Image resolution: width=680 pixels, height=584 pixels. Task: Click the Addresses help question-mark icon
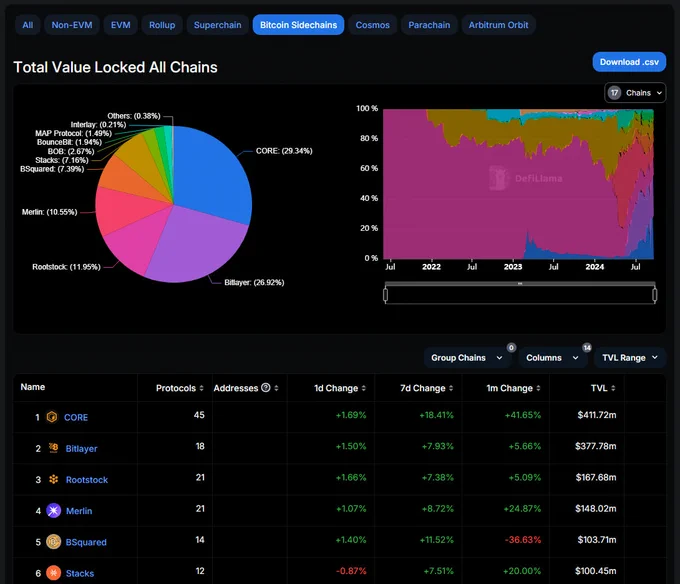(x=266, y=388)
